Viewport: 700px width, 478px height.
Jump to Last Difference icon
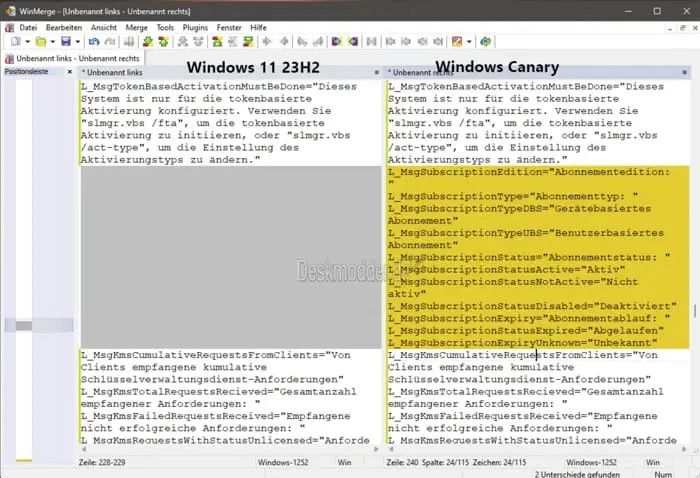[248, 42]
